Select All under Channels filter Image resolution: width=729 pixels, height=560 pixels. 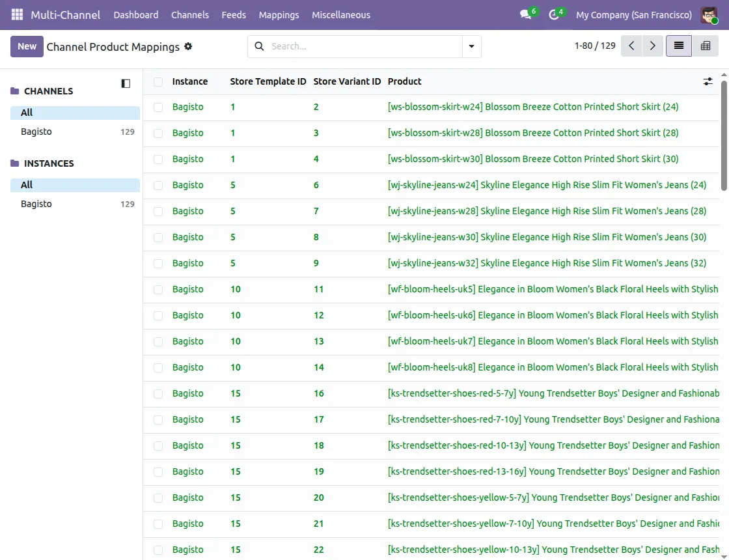(75, 113)
